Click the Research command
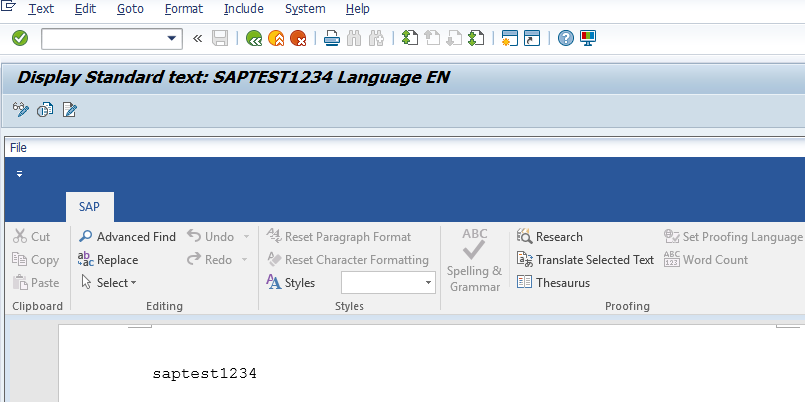 click(x=549, y=237)
